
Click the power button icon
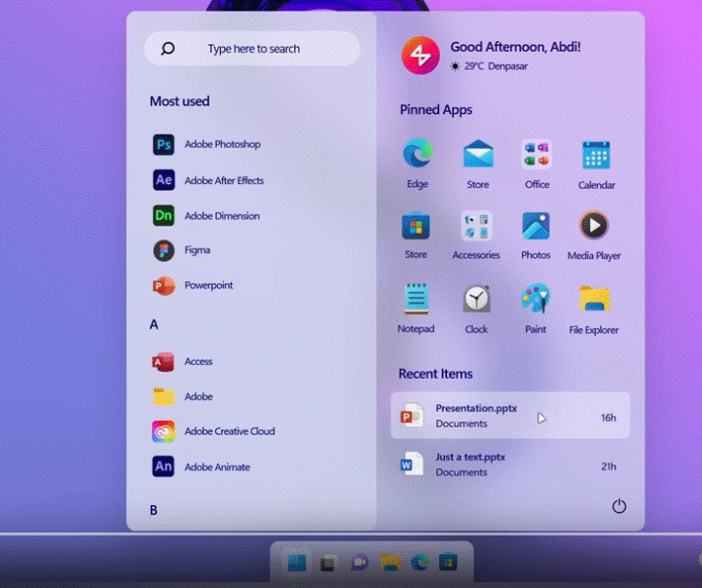tap(619, 506)
